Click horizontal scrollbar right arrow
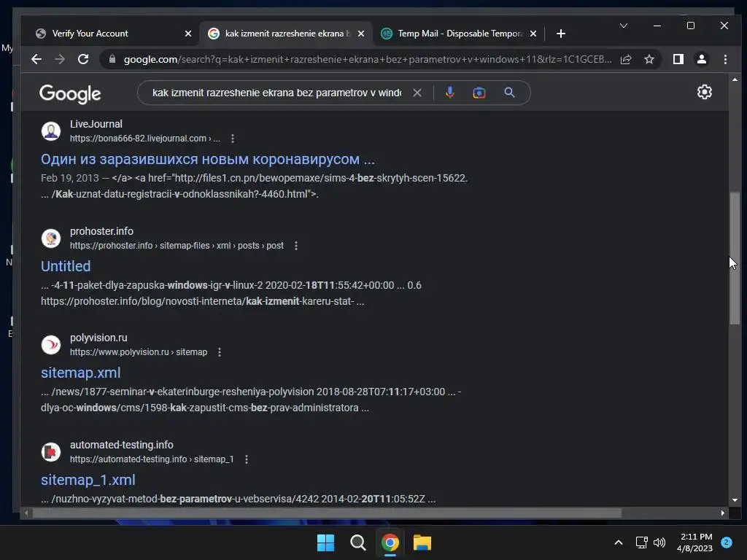This screenshot has width=747, height=560. (723, 513)
